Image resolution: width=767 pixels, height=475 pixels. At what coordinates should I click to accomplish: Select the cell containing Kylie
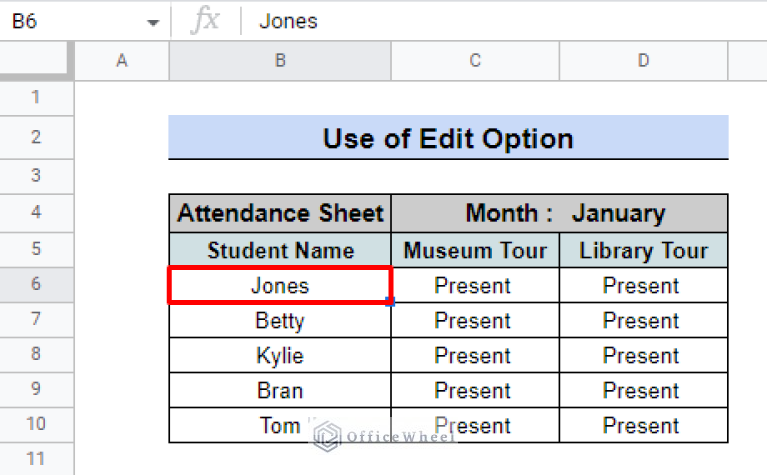pyautogui.click(x=280, y=356)
